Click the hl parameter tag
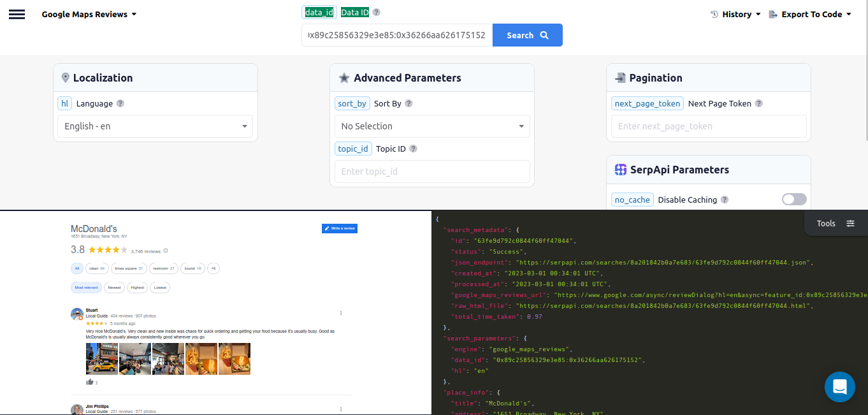Screen dimensions: 868x415 [65, 103]
